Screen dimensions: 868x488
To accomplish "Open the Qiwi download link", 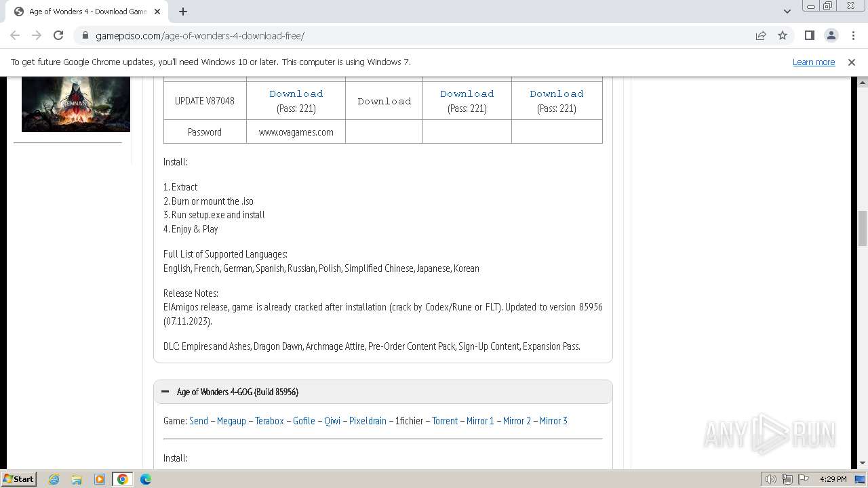I will point(332,421).
